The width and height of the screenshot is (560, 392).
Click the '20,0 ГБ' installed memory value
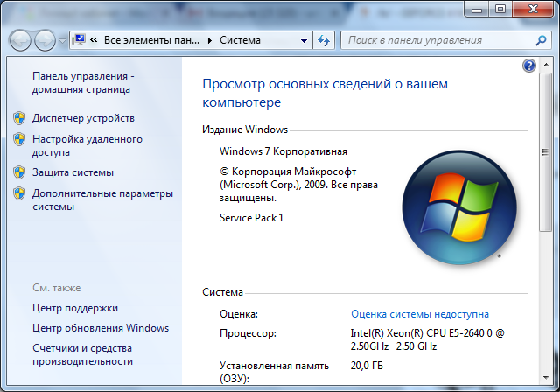pos(367,366)
